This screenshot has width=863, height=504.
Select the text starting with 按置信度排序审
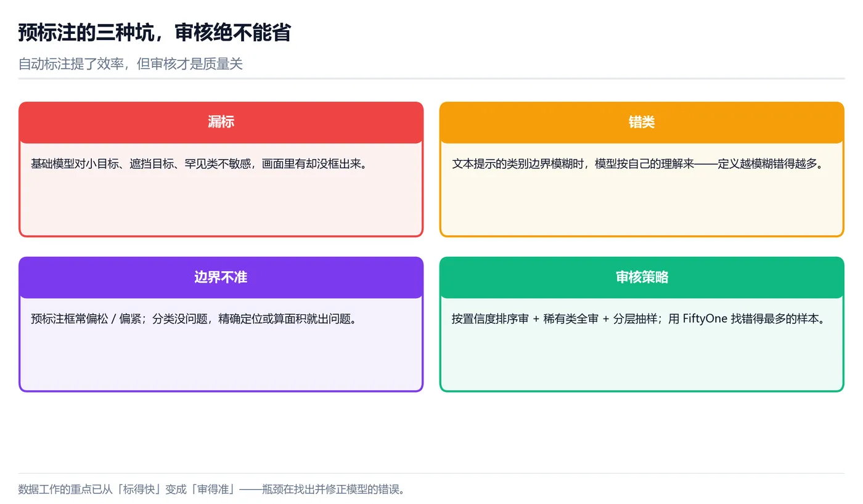[x=638, y=319]
